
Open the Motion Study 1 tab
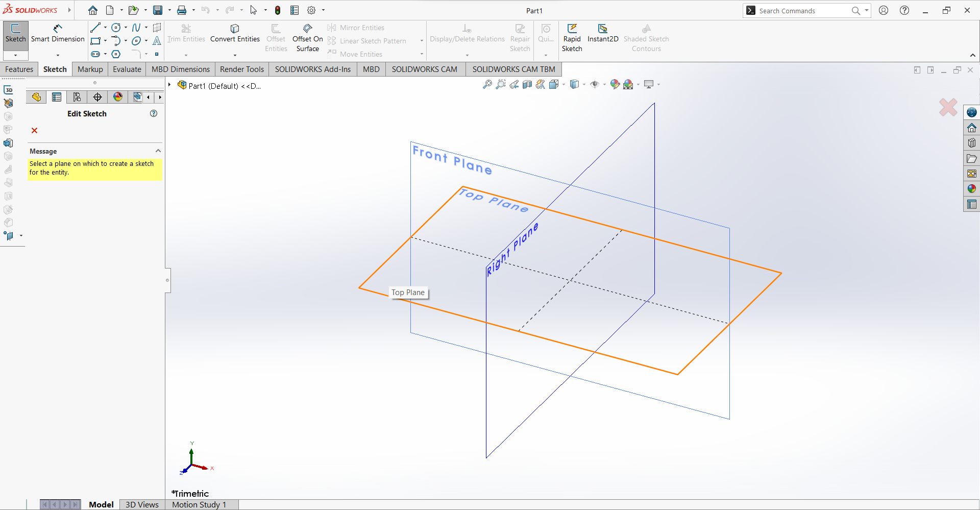(199, 504)
